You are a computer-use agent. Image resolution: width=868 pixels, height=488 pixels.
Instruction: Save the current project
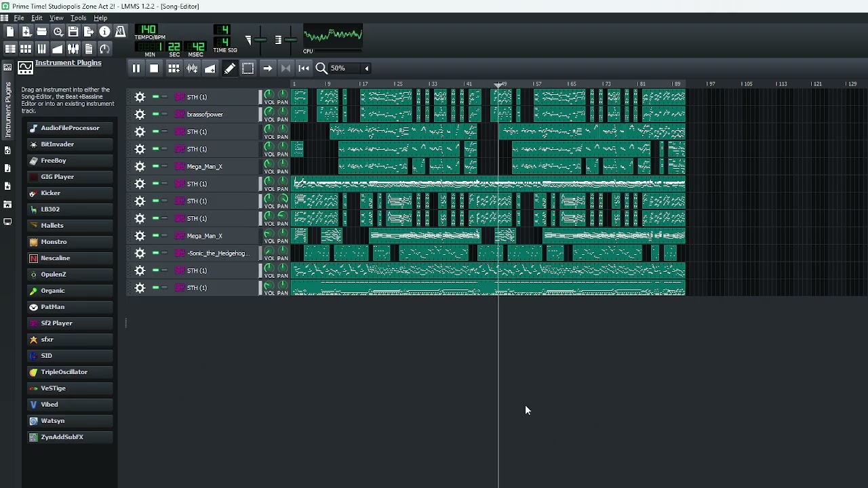73,32
